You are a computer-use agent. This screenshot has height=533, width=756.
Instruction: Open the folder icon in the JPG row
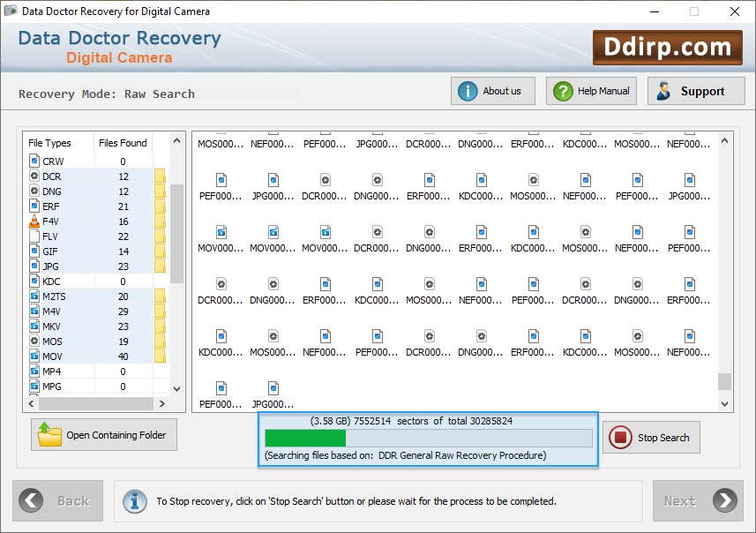(160, 266)
